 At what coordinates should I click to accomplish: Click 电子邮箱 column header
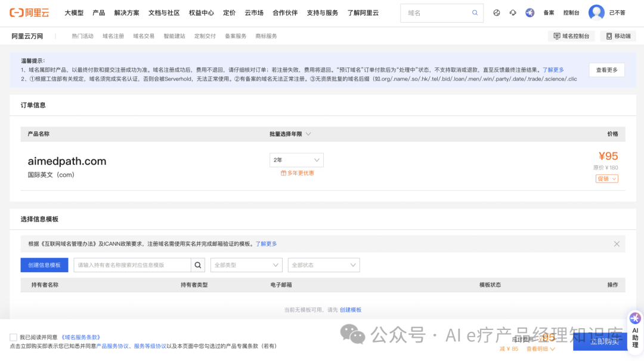click(x=281, y=285)
